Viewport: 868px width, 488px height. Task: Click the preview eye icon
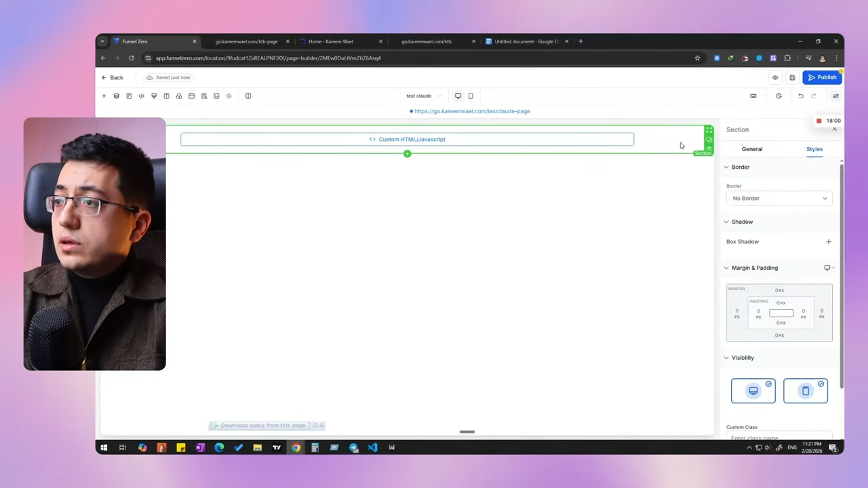[775, 77]
